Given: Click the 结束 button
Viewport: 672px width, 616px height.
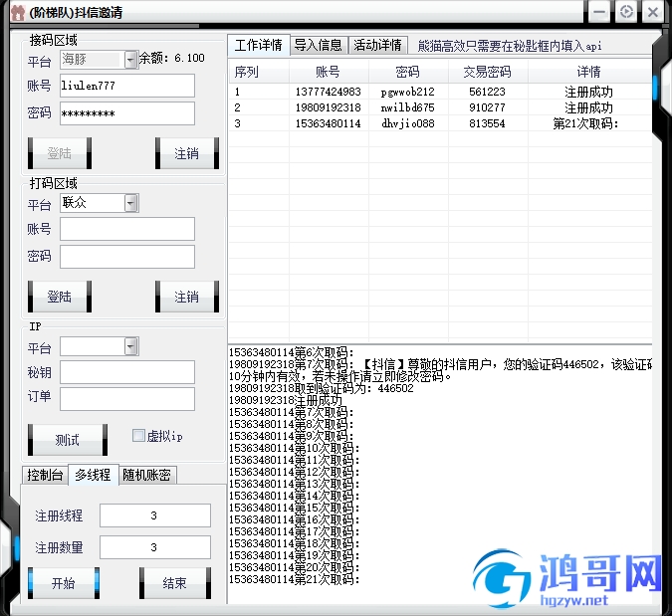Looking at the screenshot, I should click(x=175, y=583).
